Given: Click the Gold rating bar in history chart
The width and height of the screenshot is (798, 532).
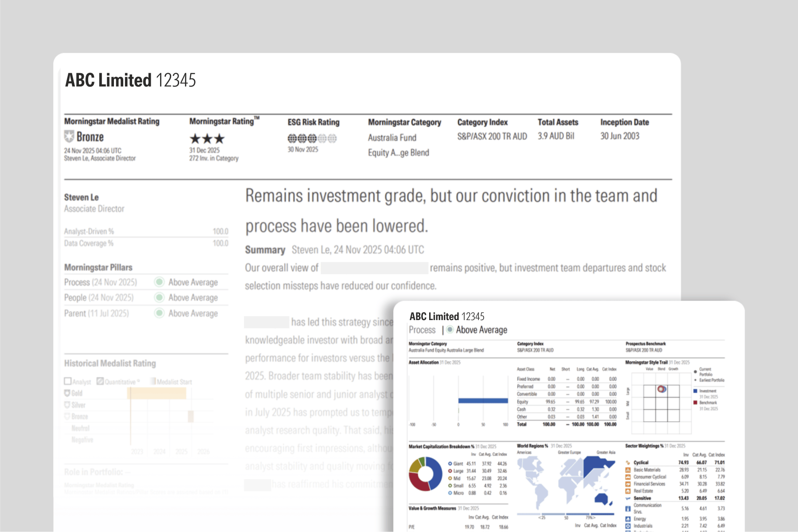Looking at the screenshot, I should click(157, 393).
